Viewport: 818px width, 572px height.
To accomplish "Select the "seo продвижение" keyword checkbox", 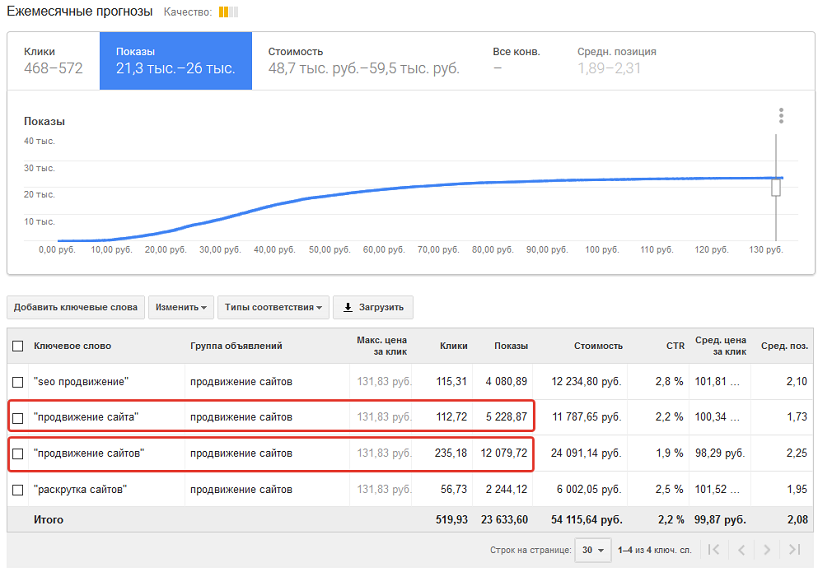I will coord(18,382).
